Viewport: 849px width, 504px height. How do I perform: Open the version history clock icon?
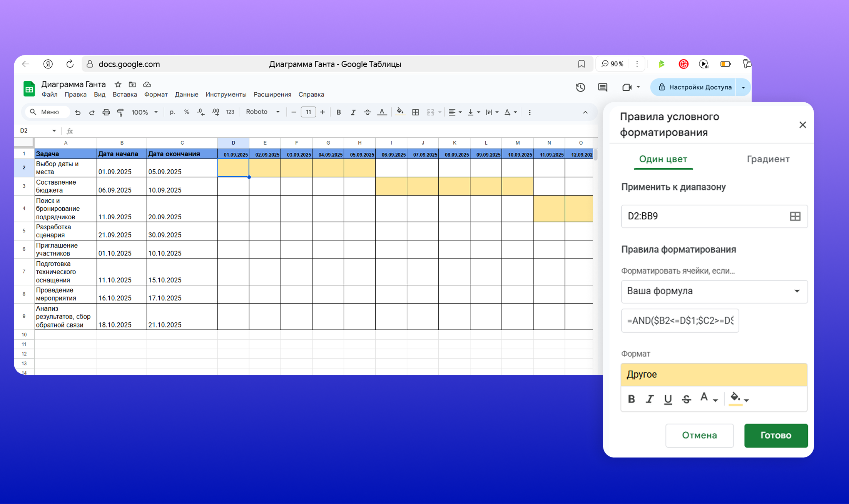pyautogui.click(x=580, y=87)
